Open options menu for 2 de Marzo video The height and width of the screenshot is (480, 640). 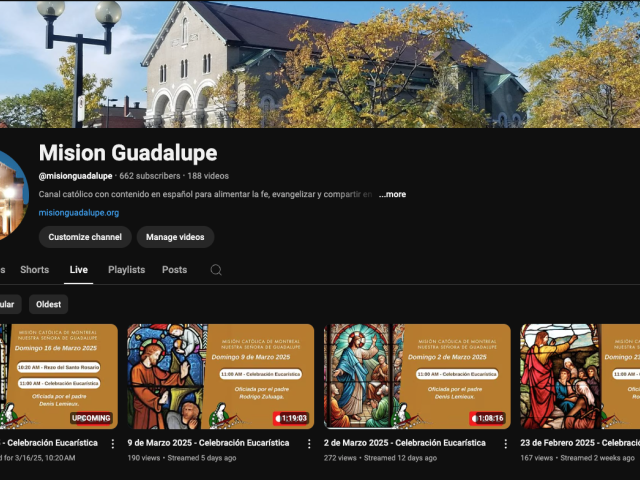pyautogui.click(x=505, y=444)
